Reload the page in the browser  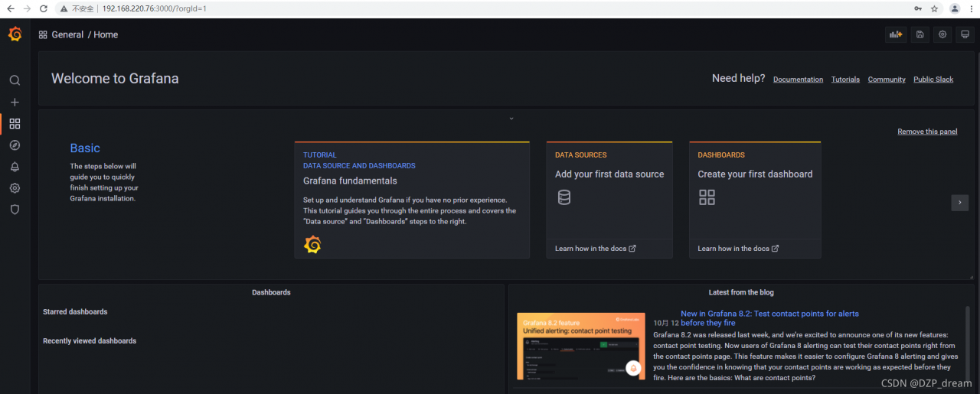tap(44, 8)
